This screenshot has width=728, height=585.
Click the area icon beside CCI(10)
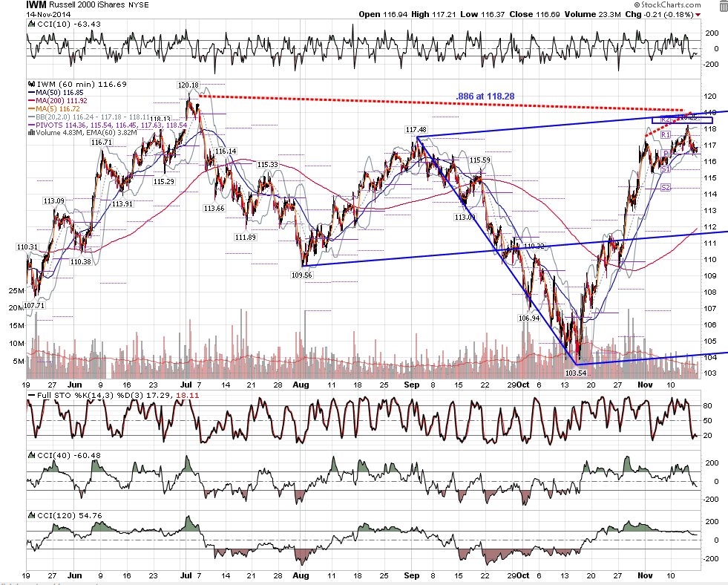click(x=31, y=24)
